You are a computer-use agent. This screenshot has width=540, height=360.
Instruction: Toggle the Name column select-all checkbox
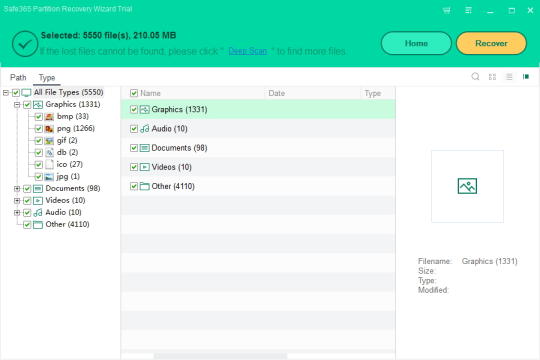click(134, 93)
